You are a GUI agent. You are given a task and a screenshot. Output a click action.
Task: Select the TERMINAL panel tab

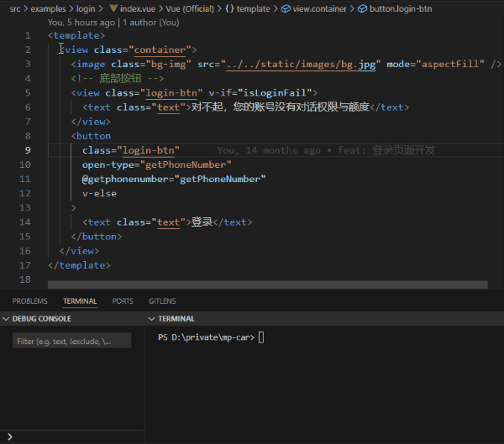(x=80, y=301)
